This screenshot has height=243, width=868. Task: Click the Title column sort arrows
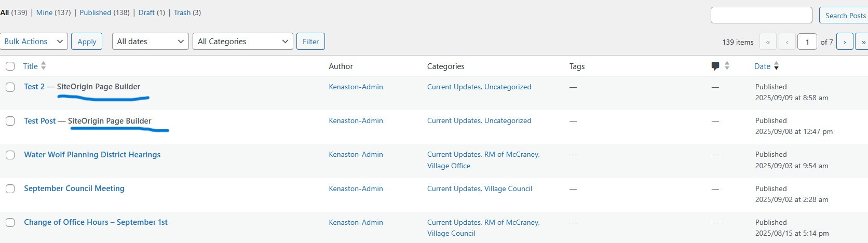[44, 66]
